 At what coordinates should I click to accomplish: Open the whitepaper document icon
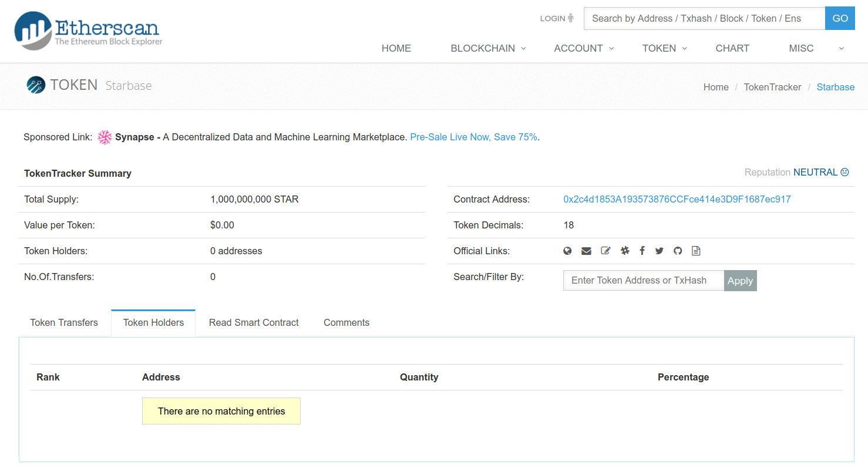point(696,251)
